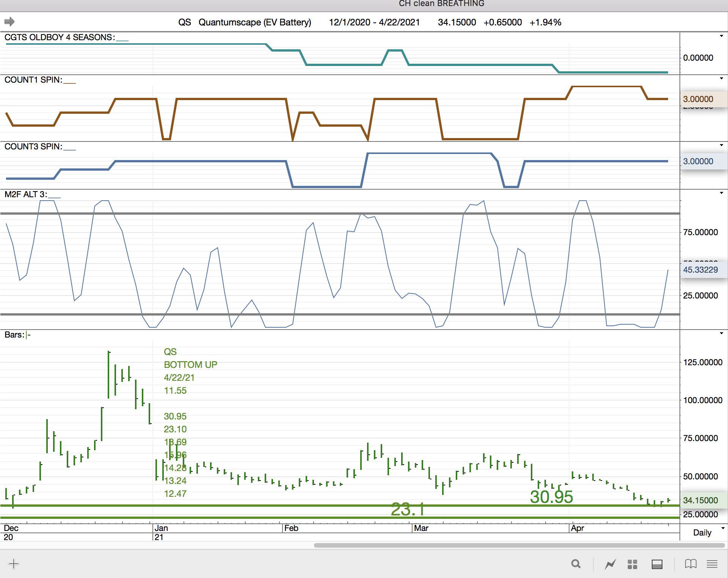728x578 pixels.
Task: Click the horizontal lines list icon
Action: (x=712, y=564)
